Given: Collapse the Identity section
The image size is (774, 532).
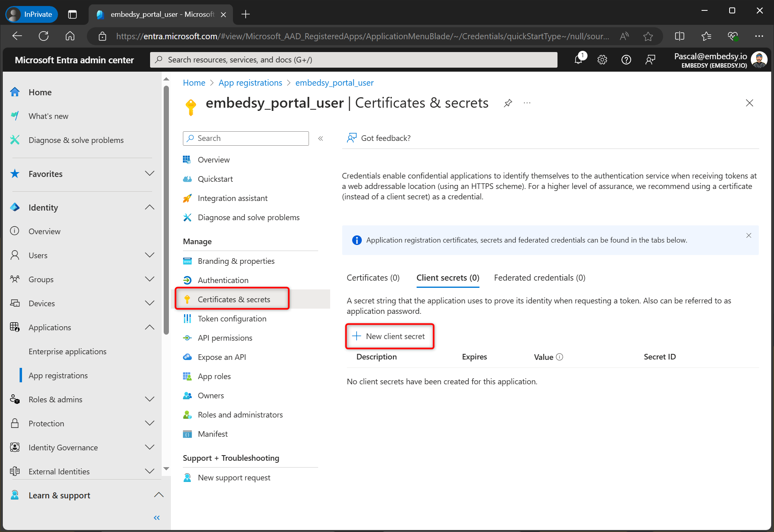Looking at the screenshot, I should [150, 207].
